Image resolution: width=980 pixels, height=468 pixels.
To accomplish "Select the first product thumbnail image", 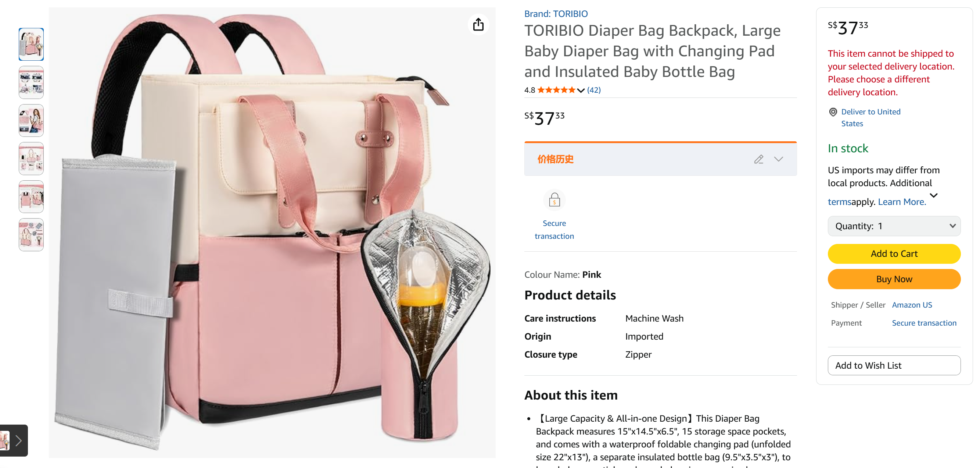I will 31,44.
